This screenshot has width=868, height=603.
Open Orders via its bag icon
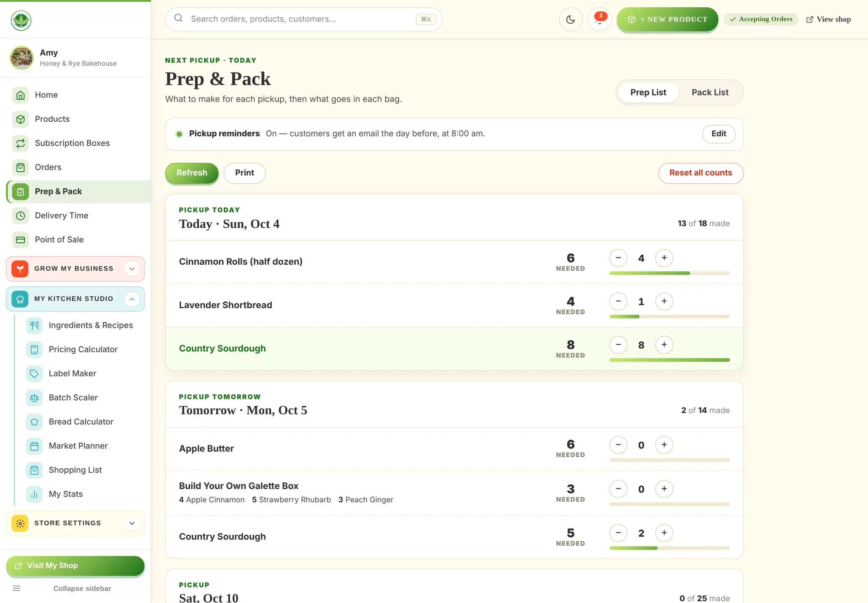point(20,167)
